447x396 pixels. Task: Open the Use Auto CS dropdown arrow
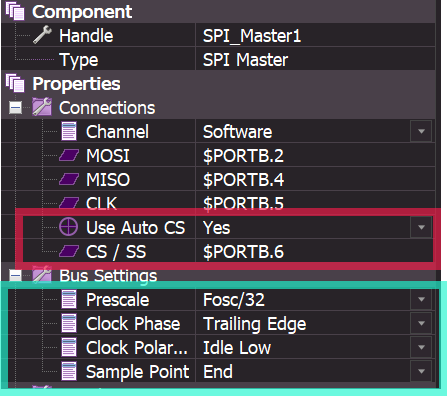421,227
